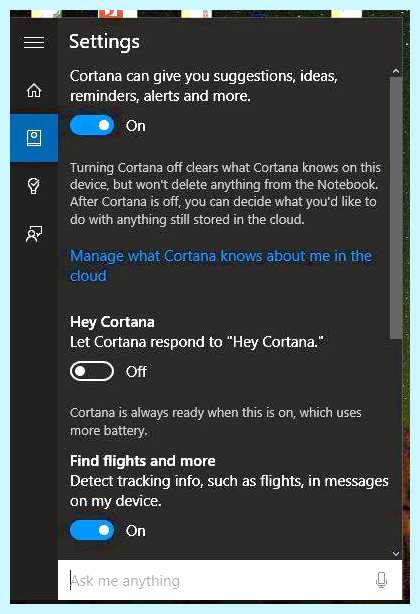Viewport: 420px width, 614px height.
Task: Turn off Cortana suggestions toggle
Action: pos(92,126)
